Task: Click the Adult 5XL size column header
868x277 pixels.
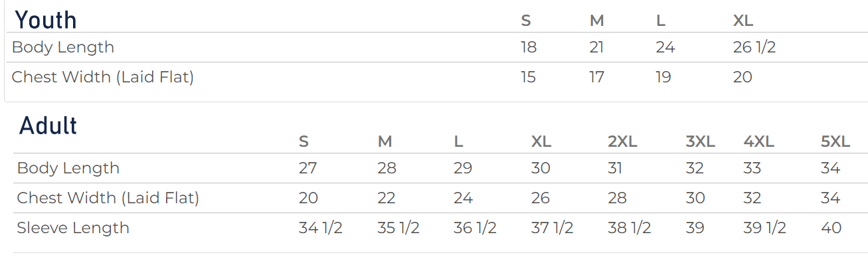Action: tap(835, 141)
